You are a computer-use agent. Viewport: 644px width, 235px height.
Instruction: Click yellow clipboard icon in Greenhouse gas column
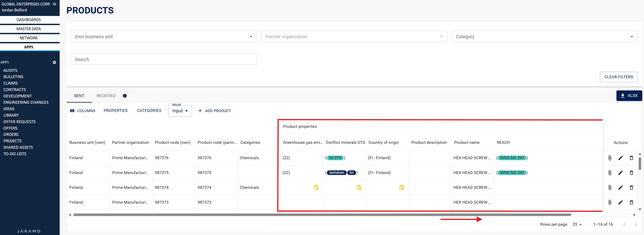coord(316,188)
